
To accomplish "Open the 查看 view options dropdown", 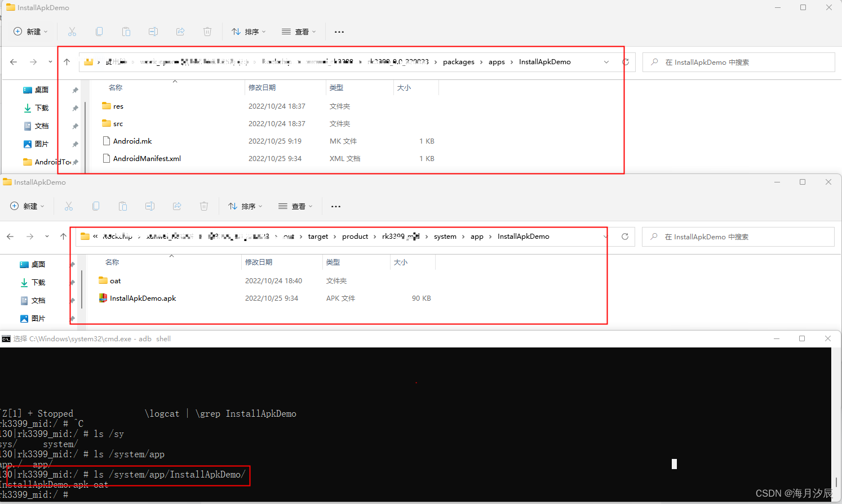I will [299, 32].
